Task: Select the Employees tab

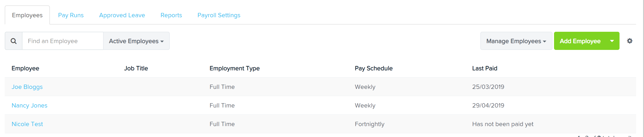Action: (27, 15)
